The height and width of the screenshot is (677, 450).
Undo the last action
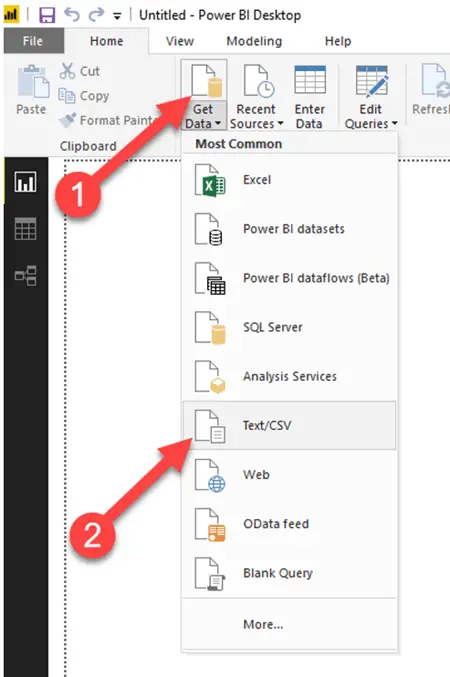click(x=72, y=15)
